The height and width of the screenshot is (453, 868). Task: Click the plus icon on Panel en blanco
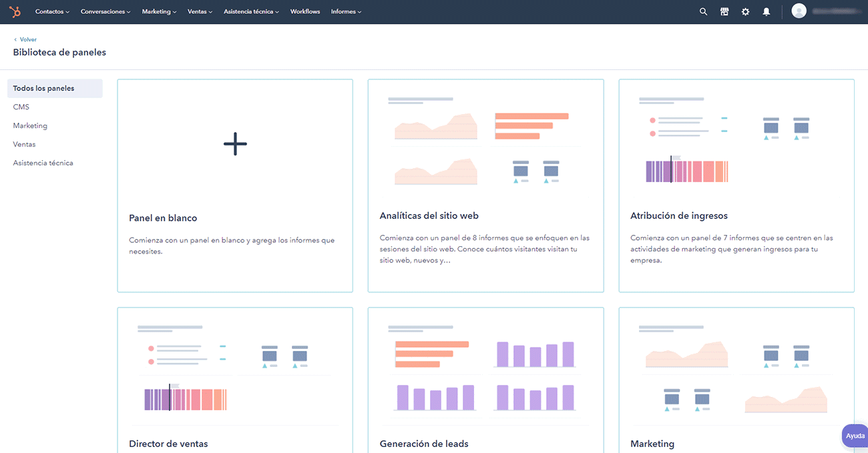coord(235,143)
